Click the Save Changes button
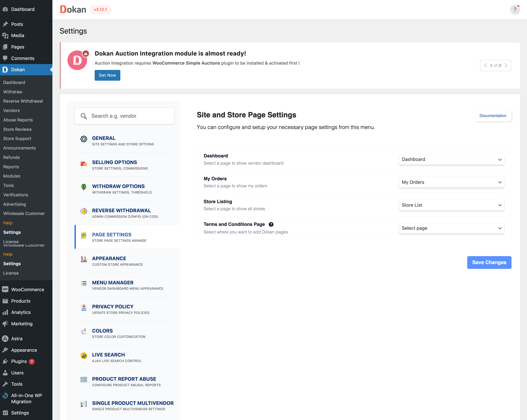Viewport: 527px width, 420px height. [x=489, y=262]
